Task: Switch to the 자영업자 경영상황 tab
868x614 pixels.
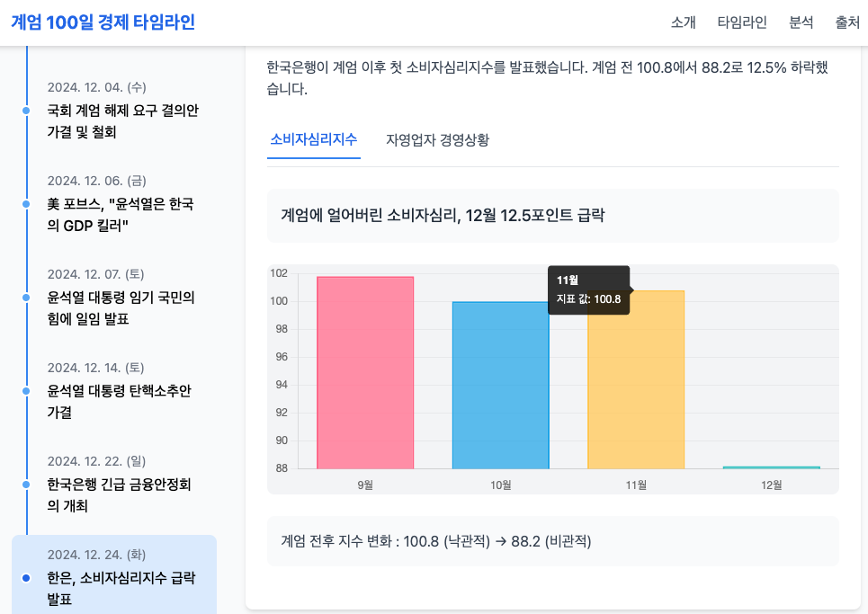Action: point(437,139)
